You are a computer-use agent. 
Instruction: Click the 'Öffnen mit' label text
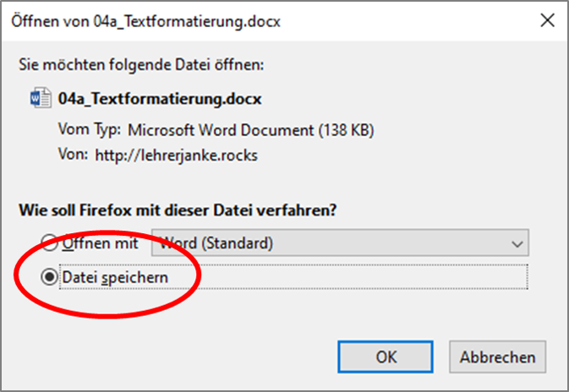pos(101,243)
